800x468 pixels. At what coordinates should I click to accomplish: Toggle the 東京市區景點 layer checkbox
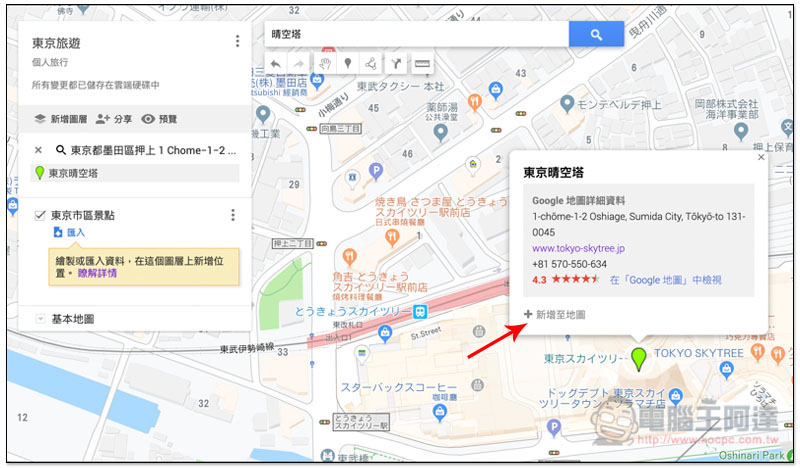point(40,215)
